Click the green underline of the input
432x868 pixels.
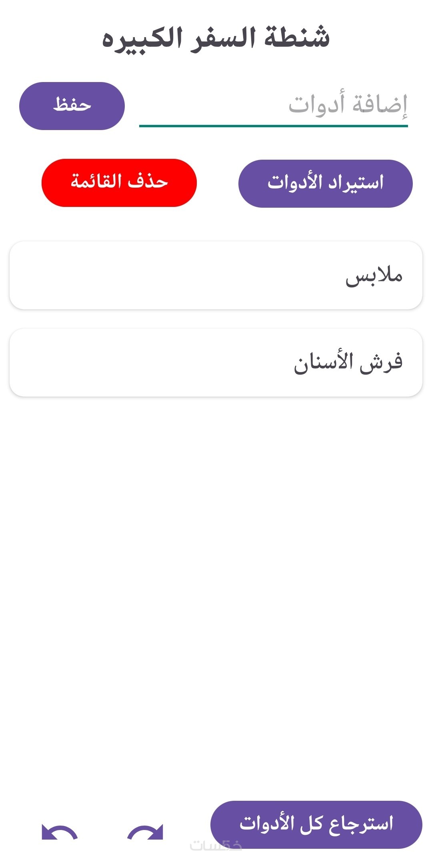(x=273, y=126)
